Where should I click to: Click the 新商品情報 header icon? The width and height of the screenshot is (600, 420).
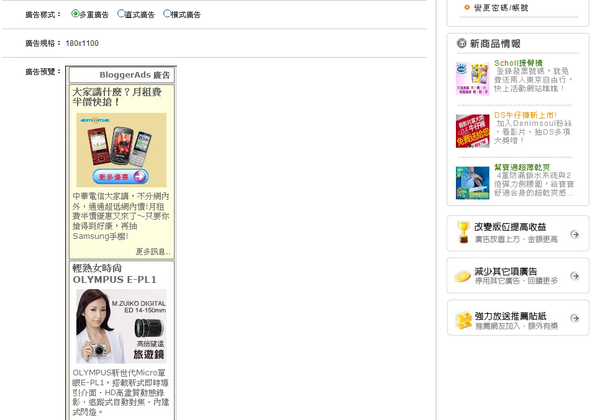point(461,43)
